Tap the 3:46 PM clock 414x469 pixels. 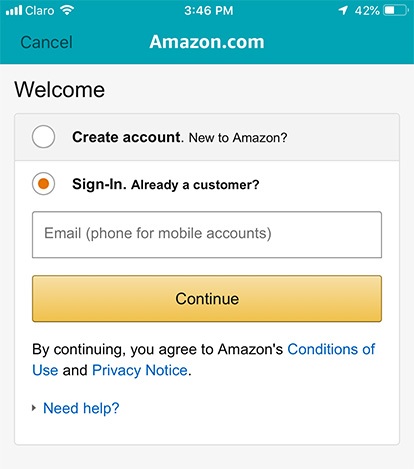coord(209,11)
